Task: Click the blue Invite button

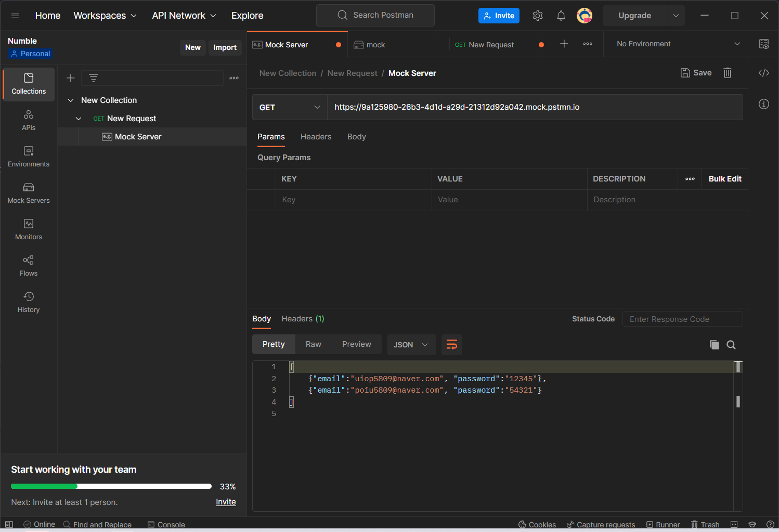Action: [499, 16]
